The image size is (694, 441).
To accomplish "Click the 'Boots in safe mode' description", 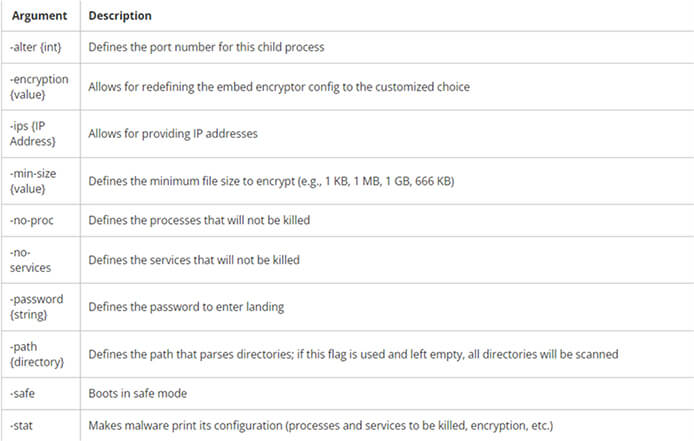I will [138, 393].
